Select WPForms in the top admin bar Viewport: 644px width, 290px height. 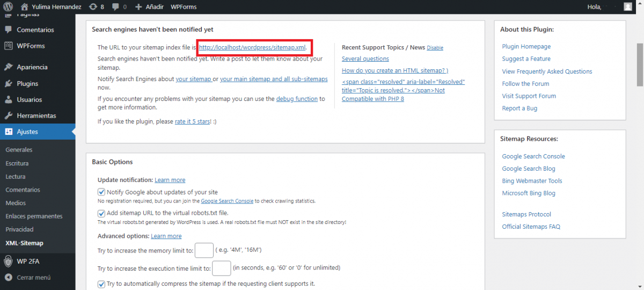click(184, 7)
